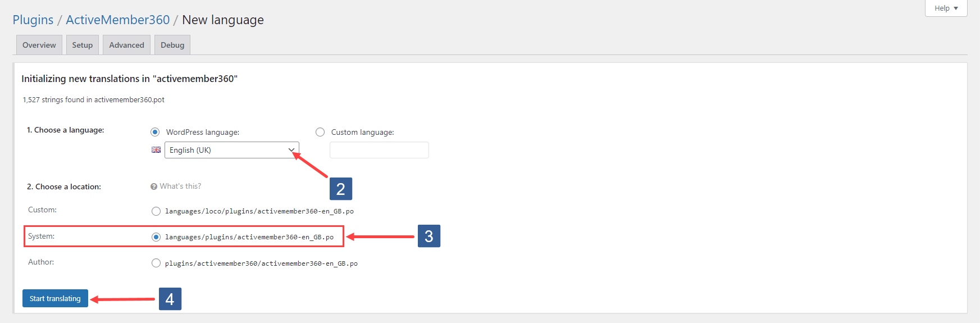The image size is (980, 323).
Task: Click the What's this? help link
Action: [180, 186]
